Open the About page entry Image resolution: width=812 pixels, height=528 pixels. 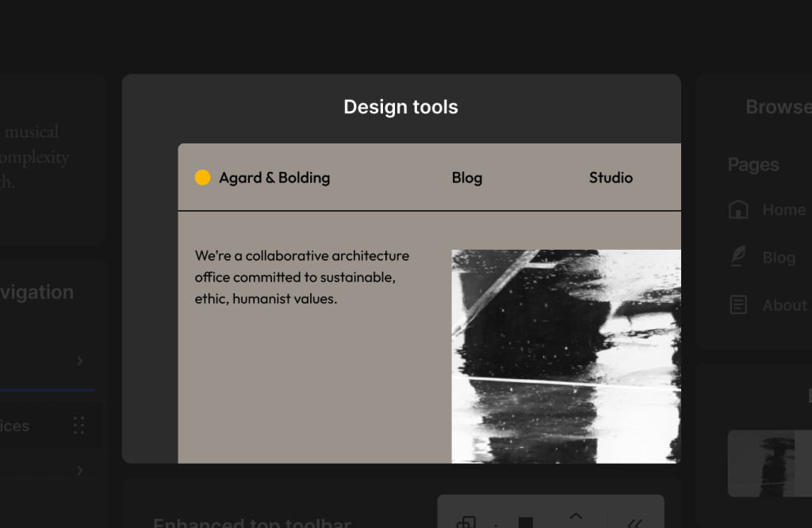(785, 304)
